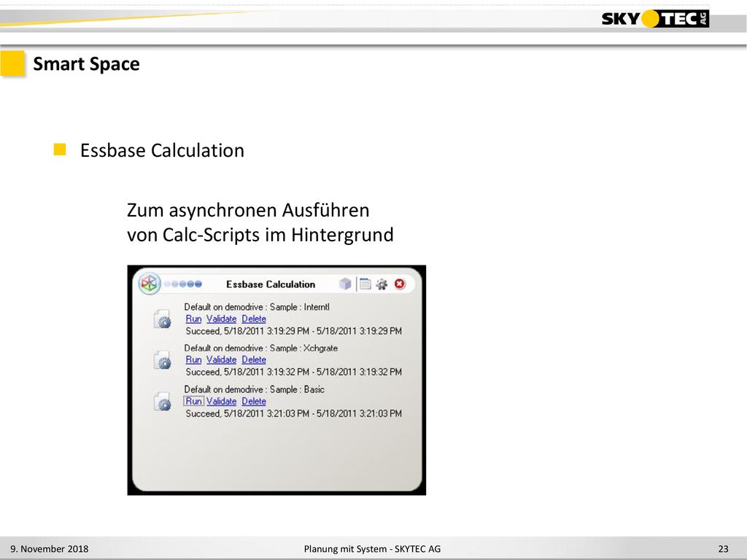Screen dimensions: 747x560
Task: Click the Succeed status line showing 3:21:03 PM
Action: coord(293,413)
